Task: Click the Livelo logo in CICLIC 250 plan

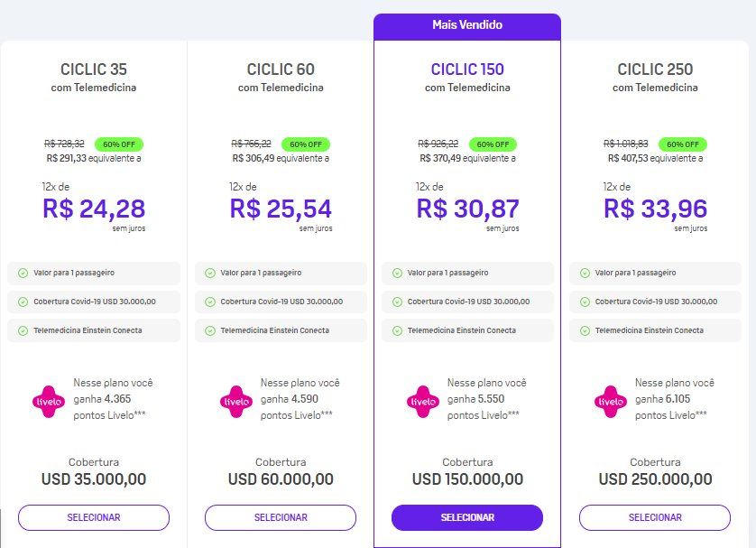Action: 611,402
